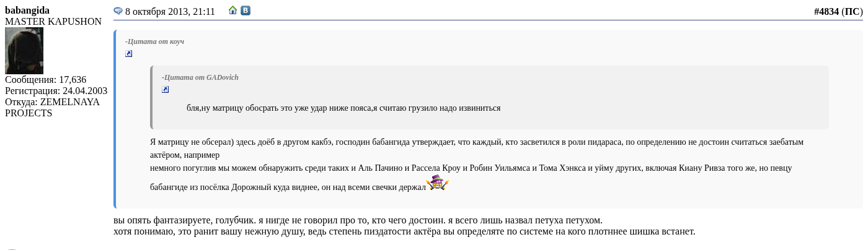Click the "Цитата от коуч" quote header

154,41
